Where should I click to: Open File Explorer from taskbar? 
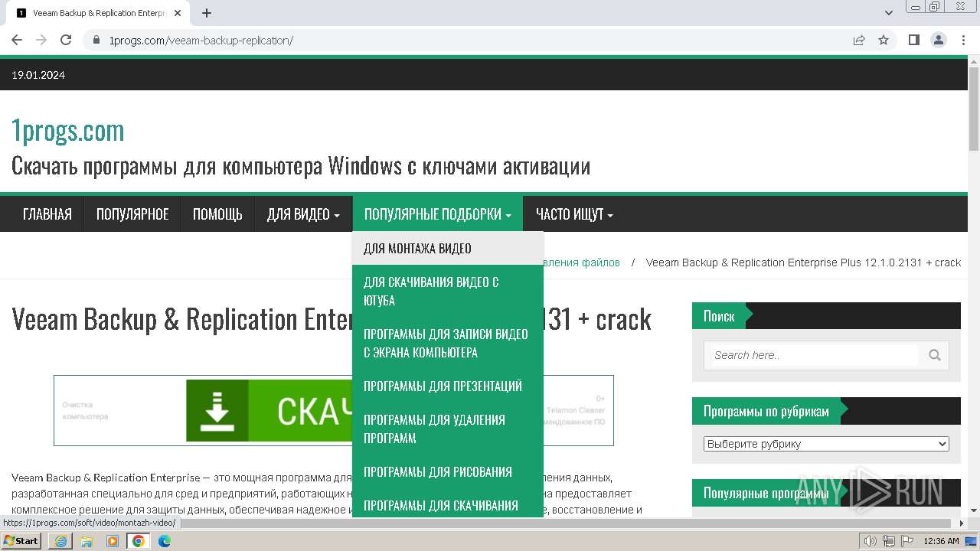coord(87,541)
